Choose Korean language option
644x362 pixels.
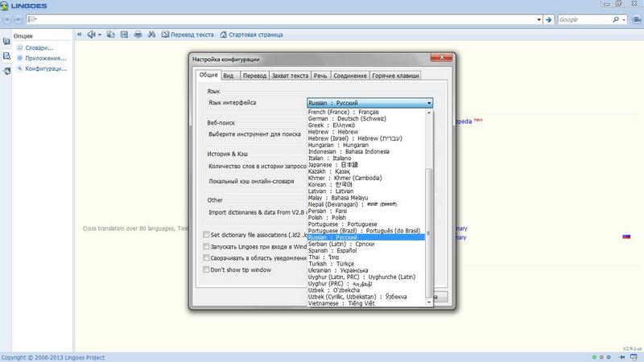(366, 184)
